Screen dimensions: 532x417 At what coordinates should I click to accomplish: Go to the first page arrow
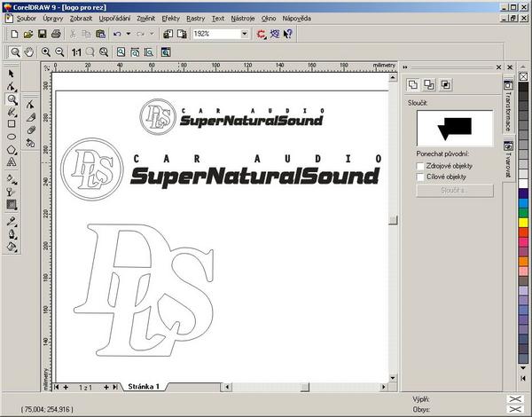[57, 387]
